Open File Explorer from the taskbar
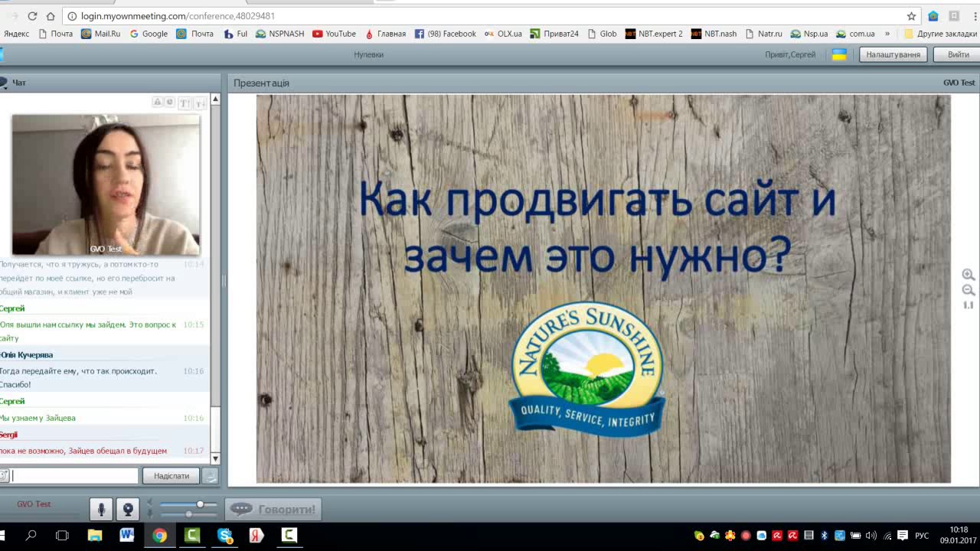 pos(95,536)
